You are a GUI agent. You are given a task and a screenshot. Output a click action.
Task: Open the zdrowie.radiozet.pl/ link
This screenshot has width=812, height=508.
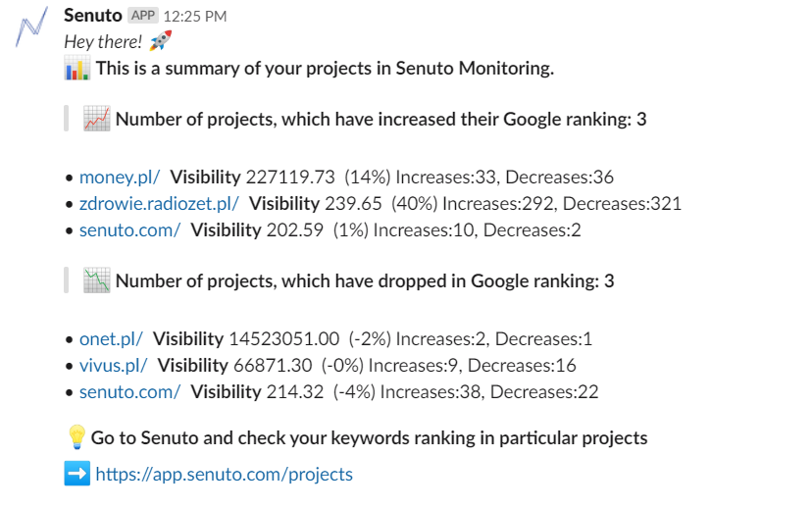(x=159, y=204)
